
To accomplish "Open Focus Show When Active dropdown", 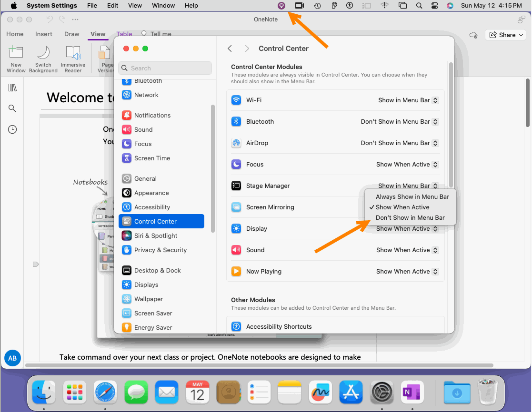I will click(408, 164).
